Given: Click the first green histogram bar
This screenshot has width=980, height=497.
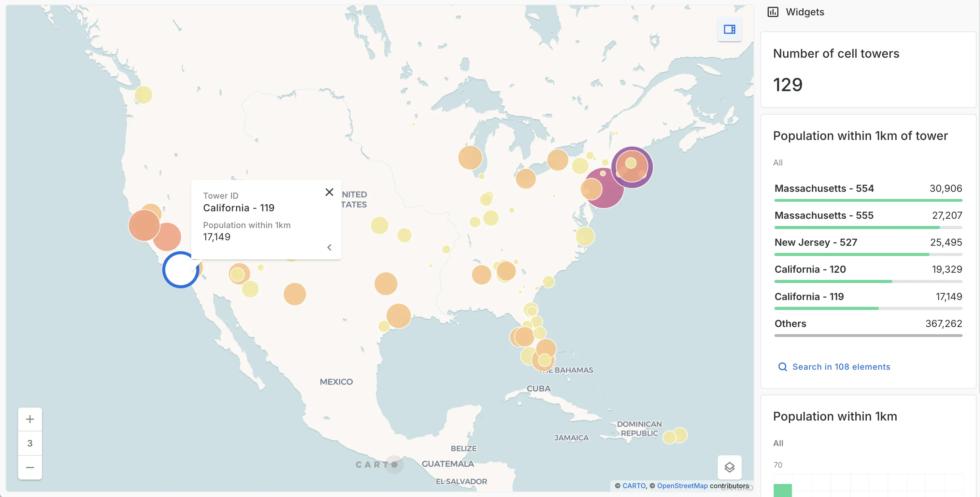Looking at the screenshot, I should coord(782,490).
